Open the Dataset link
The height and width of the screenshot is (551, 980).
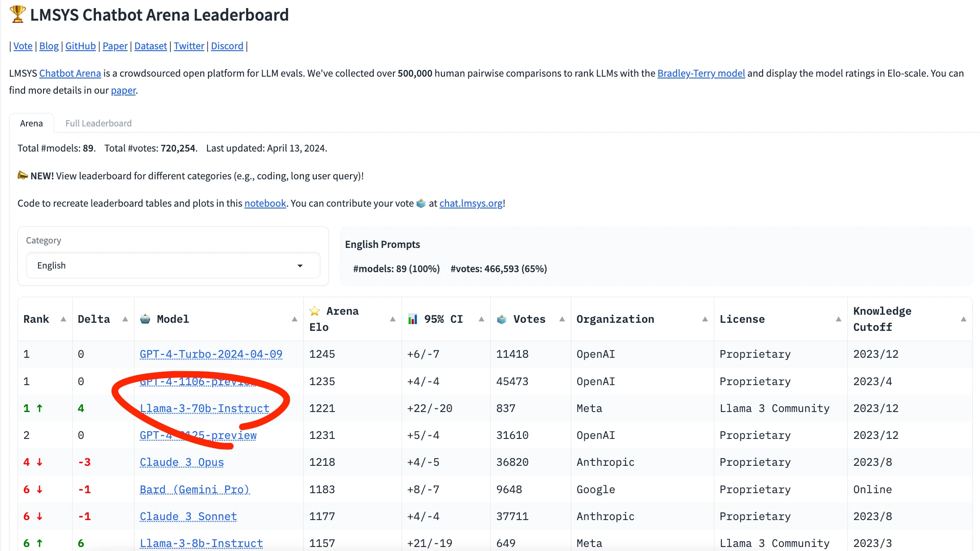pos(151,46)
